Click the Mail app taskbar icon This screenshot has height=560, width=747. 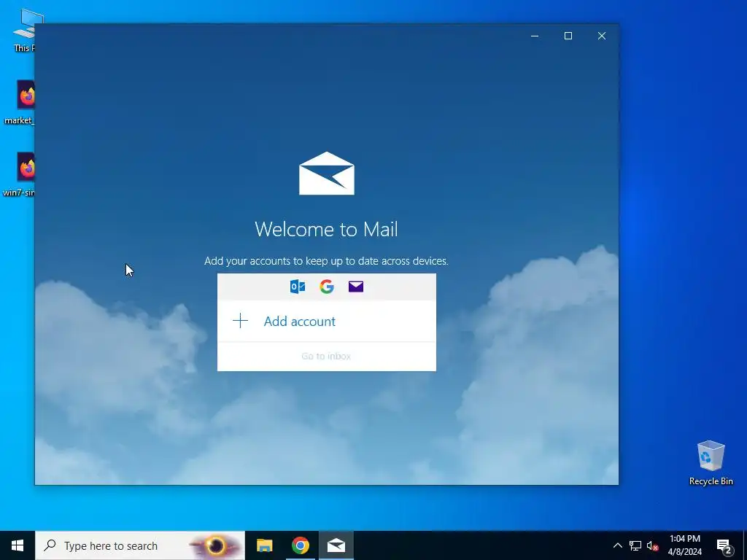pos(336,545)
